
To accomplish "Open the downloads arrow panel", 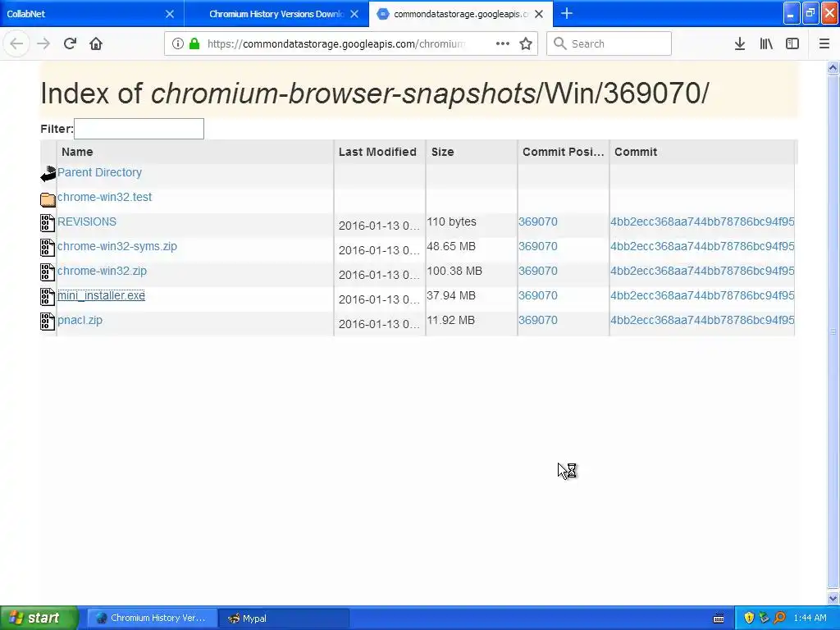I will pyautogui.click(x=740, y=43).
